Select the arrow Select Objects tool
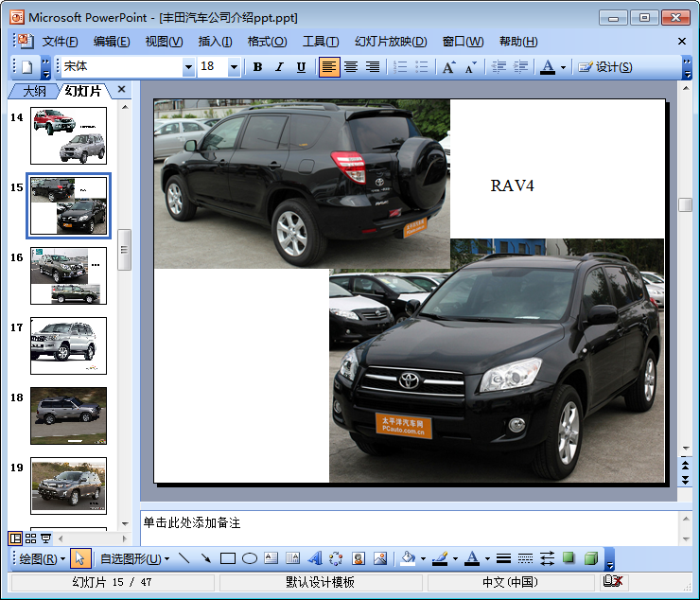This screenshot has width=700, height=600. coord(80,558)
